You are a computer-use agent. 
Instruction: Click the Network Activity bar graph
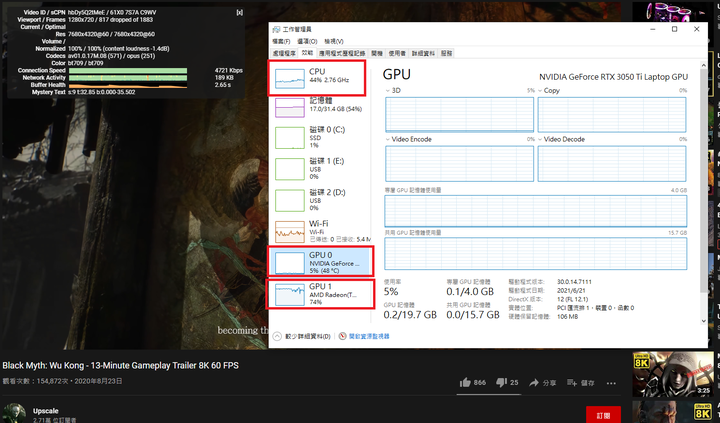click(x=128, y=78)
